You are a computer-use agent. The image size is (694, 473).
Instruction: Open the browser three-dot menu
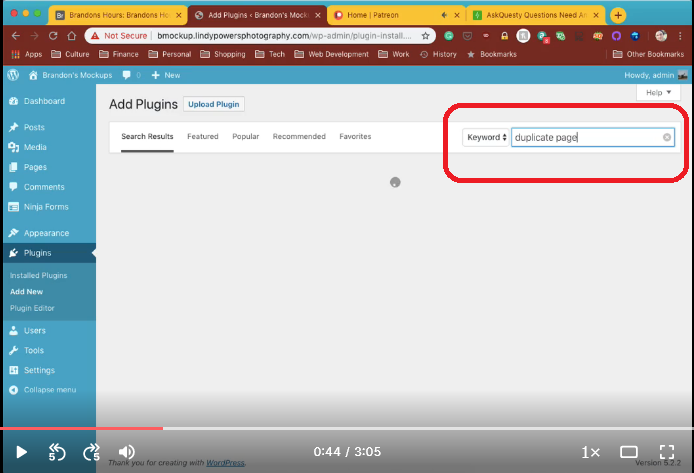(x=680, y=36)
